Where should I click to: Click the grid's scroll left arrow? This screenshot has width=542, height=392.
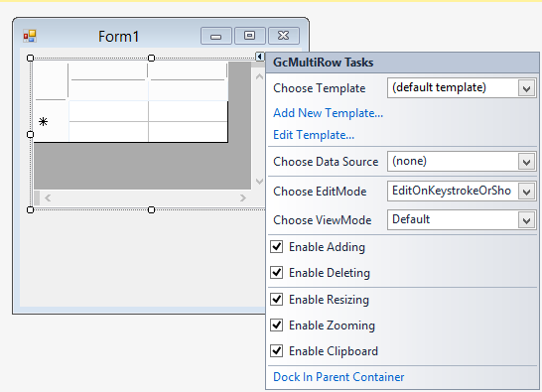[48, 197]
